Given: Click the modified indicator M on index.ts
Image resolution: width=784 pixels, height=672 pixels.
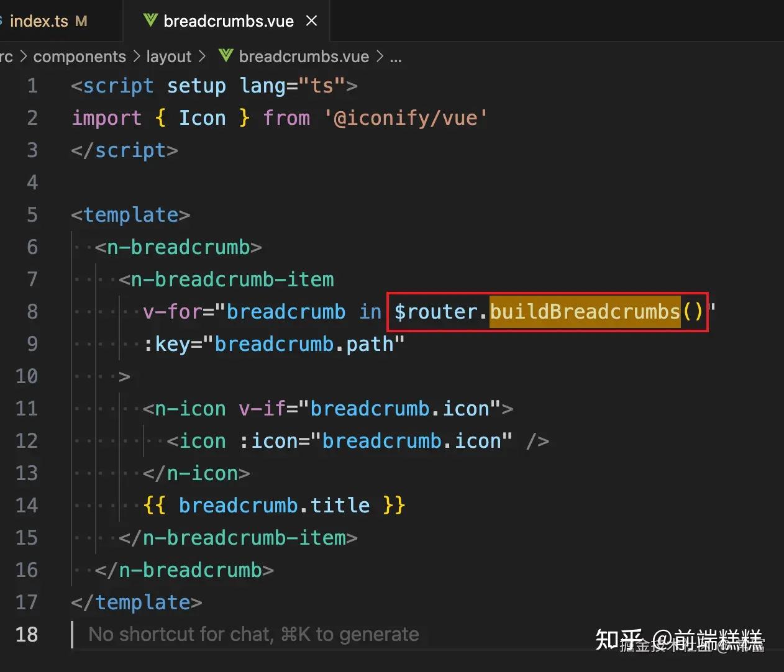Looking at the screenshot, I should point(81,20).
